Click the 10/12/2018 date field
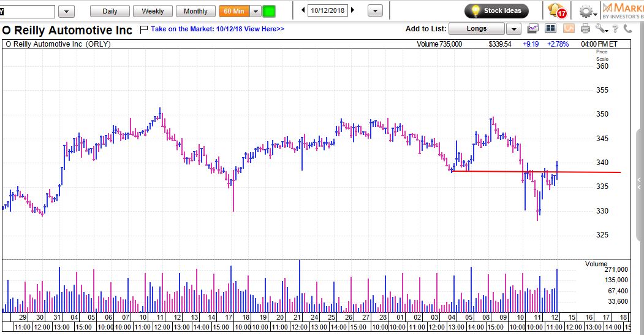Screen dimensions: 644x335 tap(328, 10)
